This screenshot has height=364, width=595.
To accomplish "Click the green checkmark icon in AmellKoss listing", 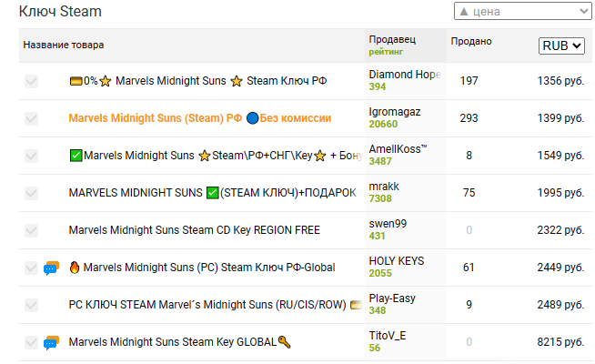I will point(76,156).
